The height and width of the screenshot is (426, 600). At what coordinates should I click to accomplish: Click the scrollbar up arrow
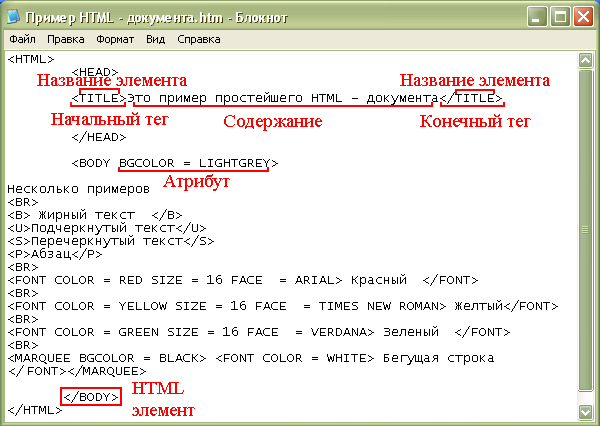[585, 60]
